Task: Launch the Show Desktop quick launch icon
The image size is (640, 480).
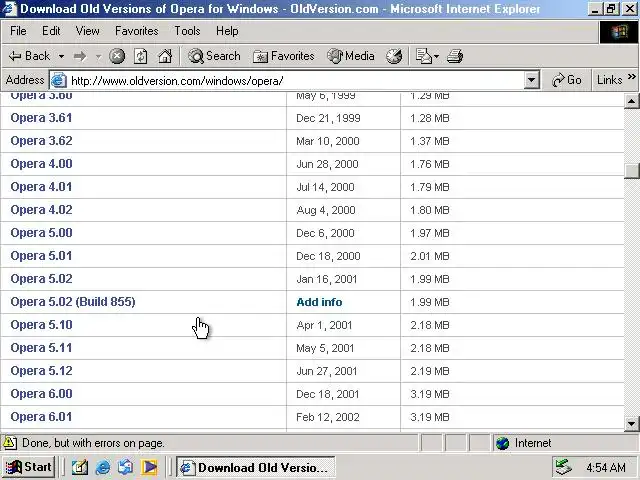Action: 80,467
